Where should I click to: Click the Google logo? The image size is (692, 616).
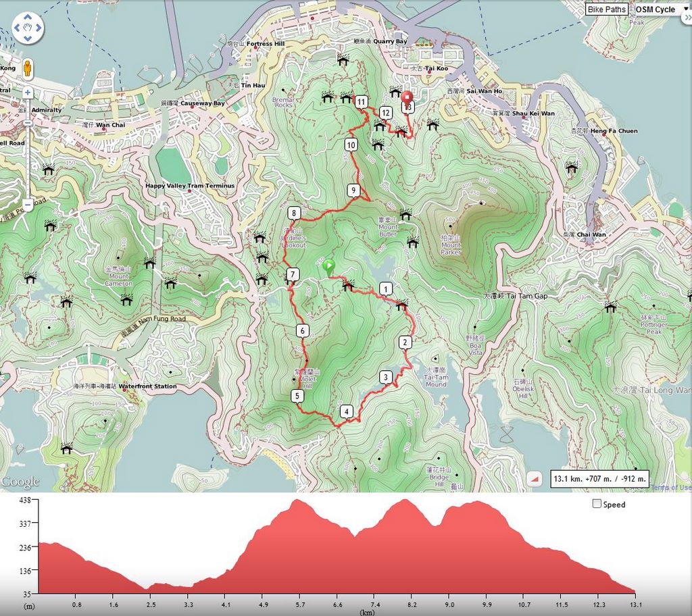tap(20, 482)
